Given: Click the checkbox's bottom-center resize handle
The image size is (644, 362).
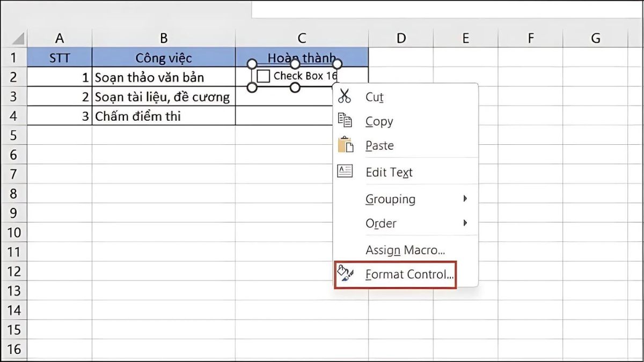Looking at the screenshot, I should click(295, 87).
